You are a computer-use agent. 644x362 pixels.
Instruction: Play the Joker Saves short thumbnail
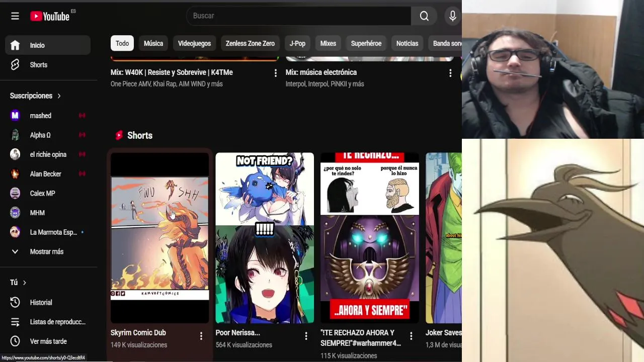click(x=444, y=238)
